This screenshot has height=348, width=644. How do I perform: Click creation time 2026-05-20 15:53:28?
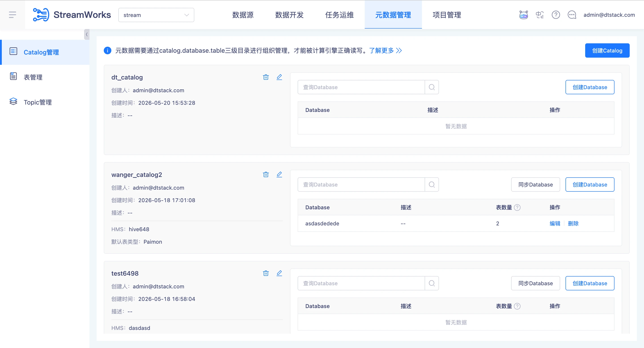[167, 103]
